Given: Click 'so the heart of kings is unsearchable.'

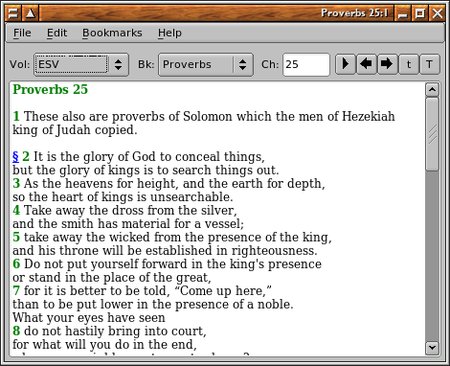Looking at the screenshot, I should click(123, 197).
